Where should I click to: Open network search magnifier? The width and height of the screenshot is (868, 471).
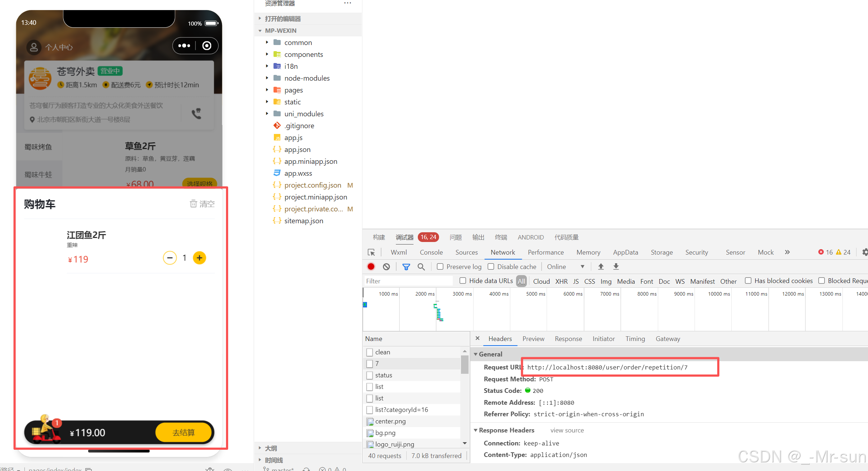421,266
